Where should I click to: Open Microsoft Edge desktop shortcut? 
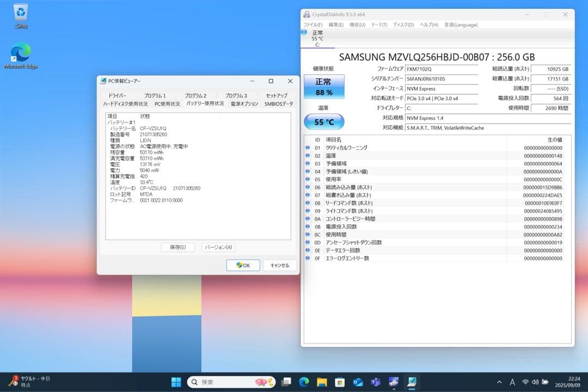21,56
